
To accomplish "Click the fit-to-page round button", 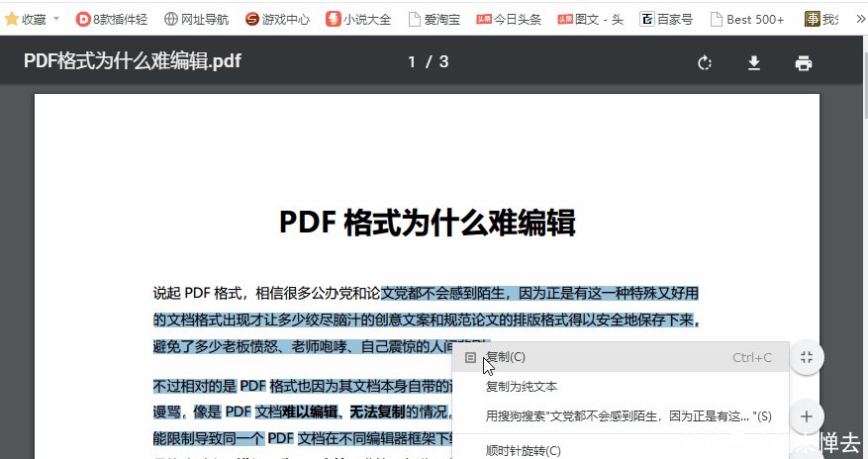I will [807, 357].
